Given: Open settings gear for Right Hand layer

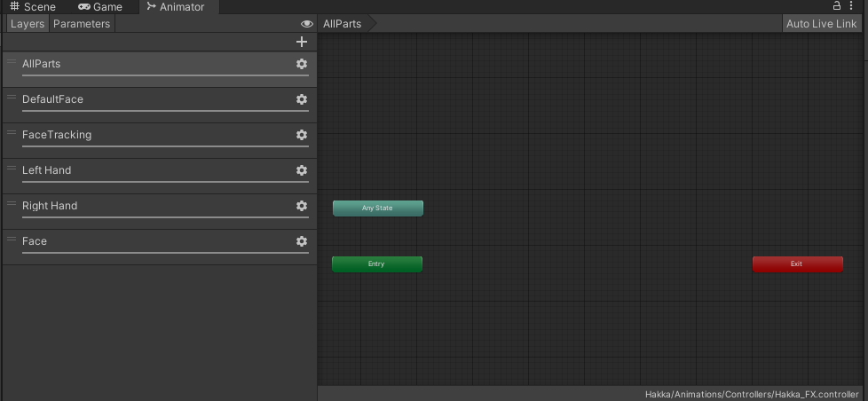Looking at the screenshot, I should coord(301,205).
